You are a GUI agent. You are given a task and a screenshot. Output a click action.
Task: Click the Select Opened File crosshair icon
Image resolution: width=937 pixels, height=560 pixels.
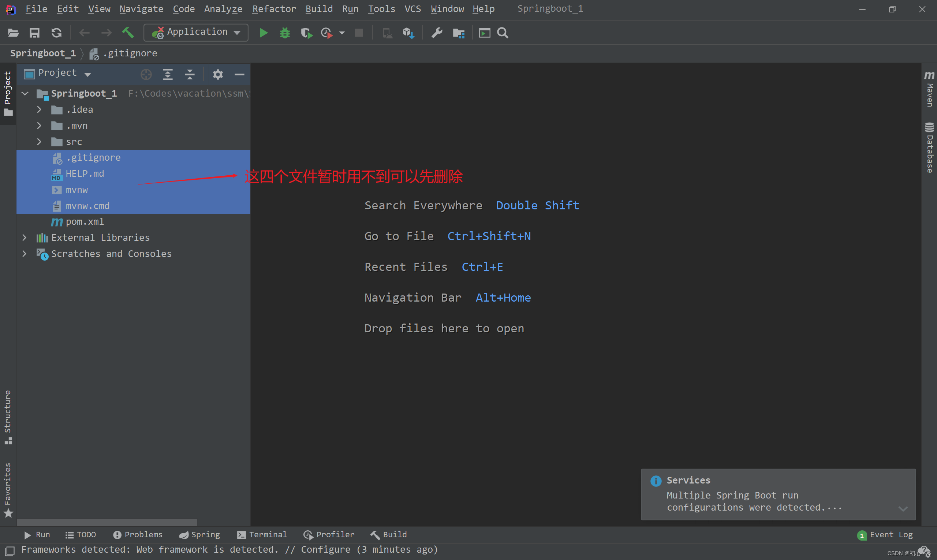tap(146, 74)
